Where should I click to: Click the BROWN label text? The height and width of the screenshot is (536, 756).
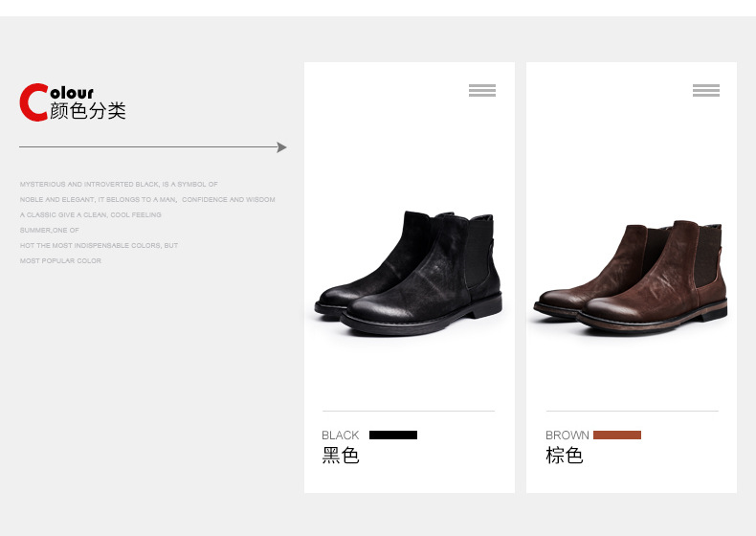click(567, 435)
